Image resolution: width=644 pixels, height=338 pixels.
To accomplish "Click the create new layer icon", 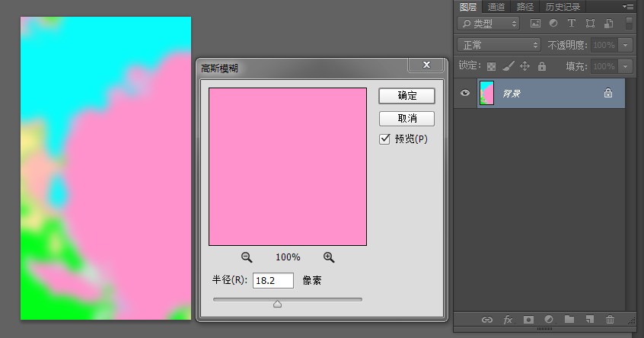I will pyautogui.click(x=590, y=319).
